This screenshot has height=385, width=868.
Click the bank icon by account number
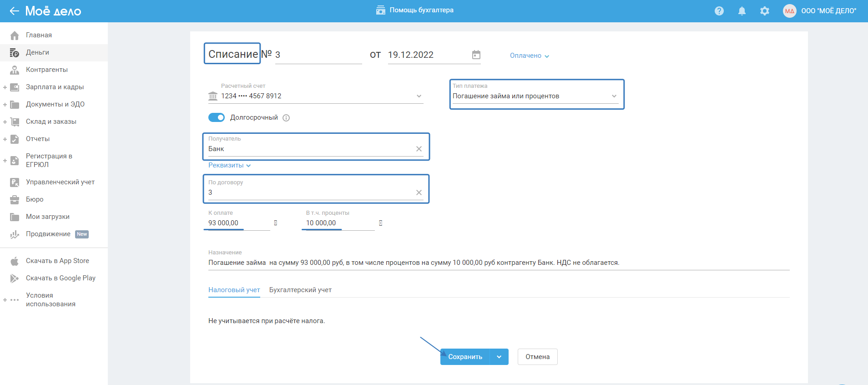(213, 96)
